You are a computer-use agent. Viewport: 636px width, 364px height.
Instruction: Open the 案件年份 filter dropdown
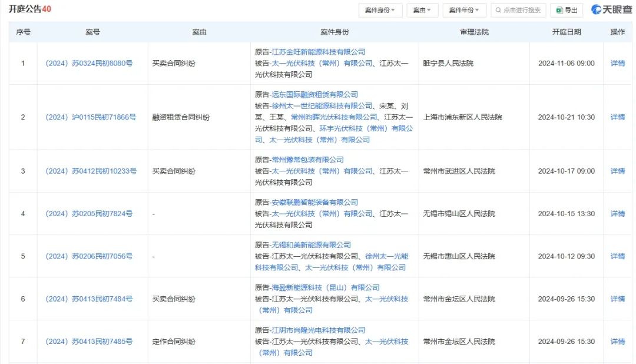pyautogui.click(x=464, y=10)
